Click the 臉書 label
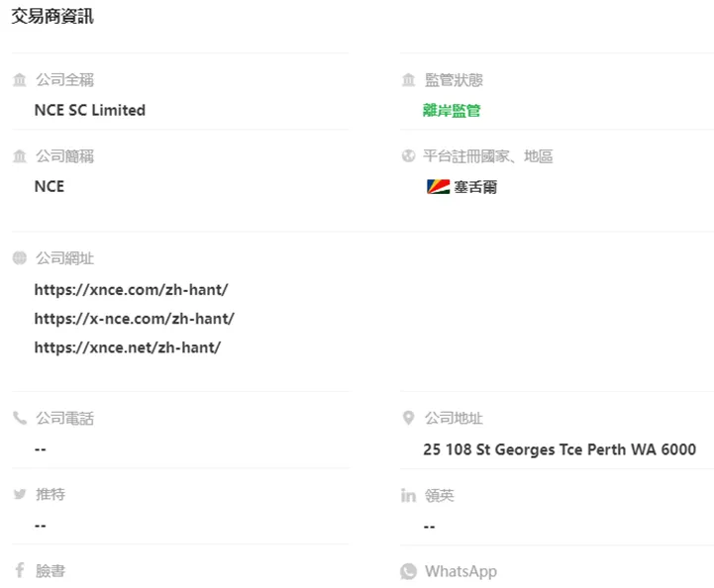Image resolution: width=714 pixels, height=588 pixels. (x=51, y=571)
